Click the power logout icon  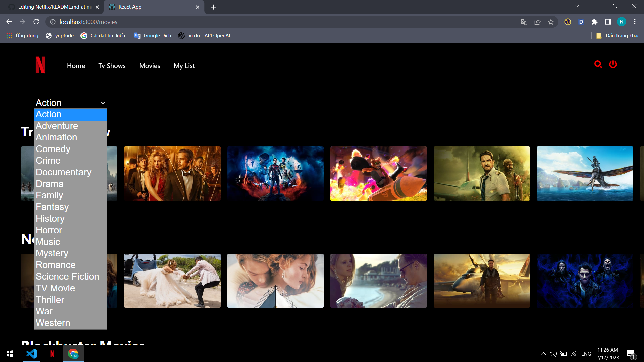coord(613,64)
